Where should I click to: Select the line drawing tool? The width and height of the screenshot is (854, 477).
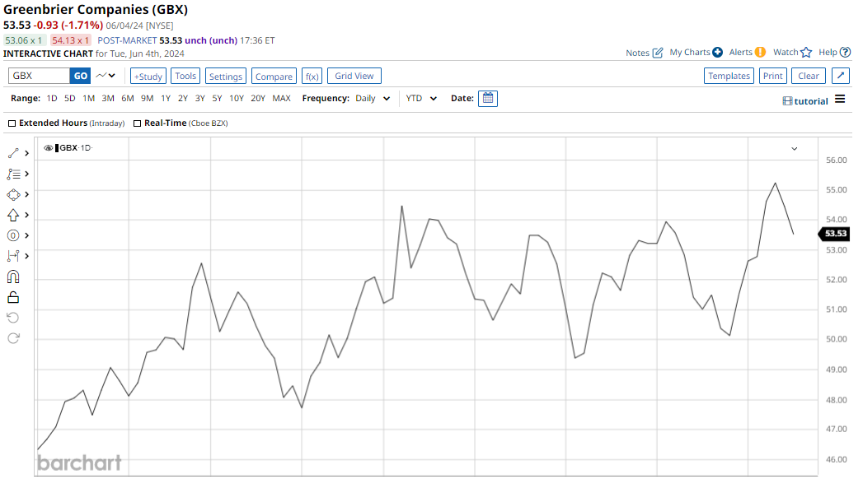13,154
